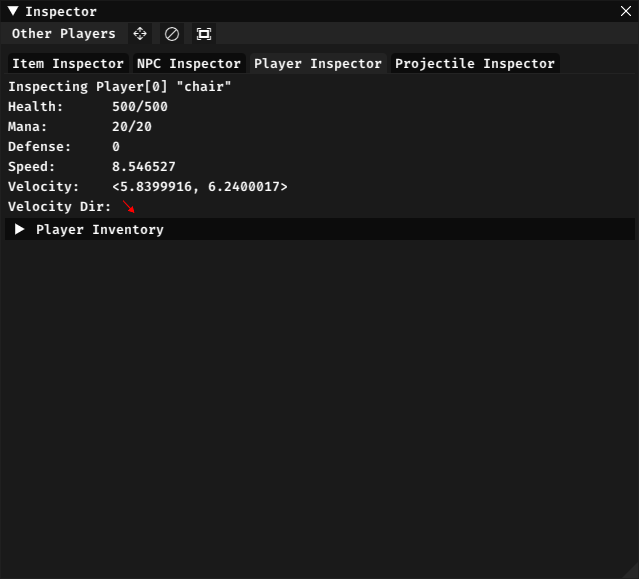The height and width of the screenshot is (579, 639).
Task: Click the red velocity direction arrow
Action: tap(128, 207)
